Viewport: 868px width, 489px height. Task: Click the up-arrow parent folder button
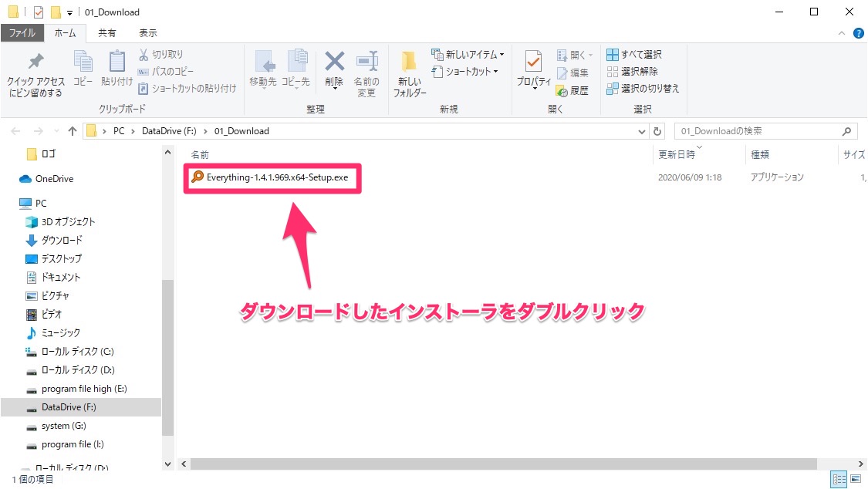73,131
